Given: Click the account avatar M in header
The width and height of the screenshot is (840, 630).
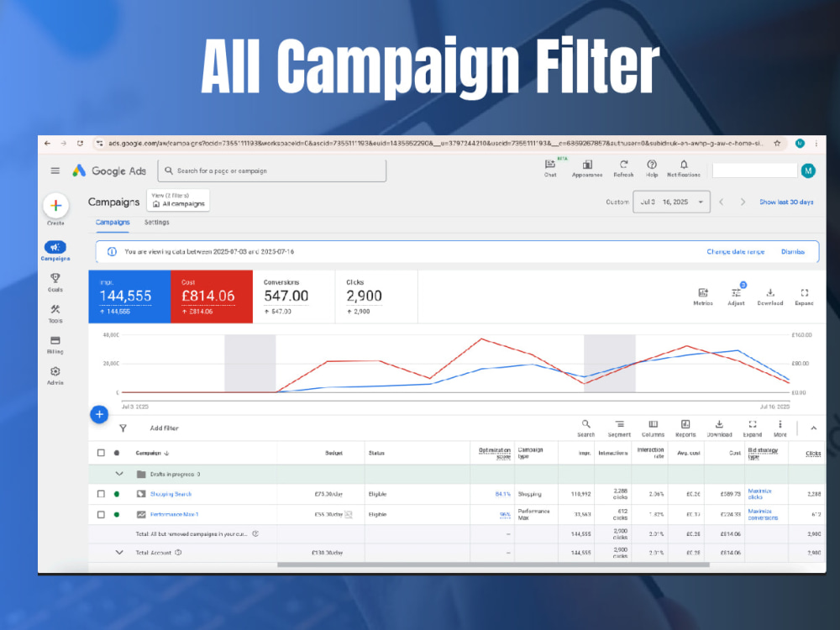Looking at the screenshot, I should point(808,171).
